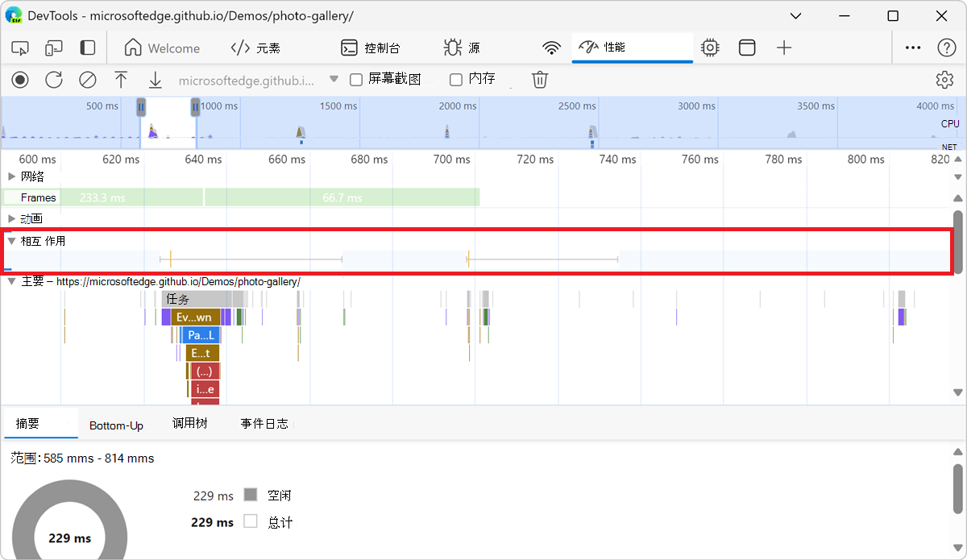Expand the 网络 track
Viewport: 967px width, 560px height.
(11, 176)
